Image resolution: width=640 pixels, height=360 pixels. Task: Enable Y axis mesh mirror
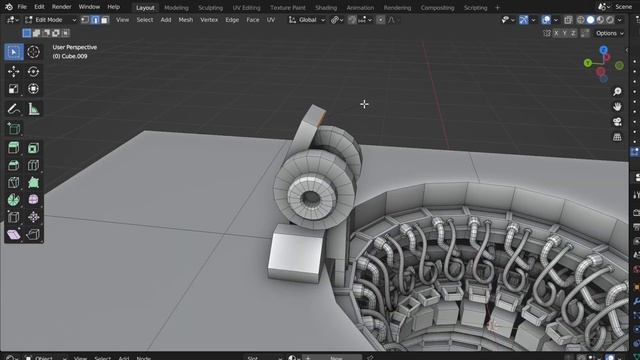coord(564,33)
